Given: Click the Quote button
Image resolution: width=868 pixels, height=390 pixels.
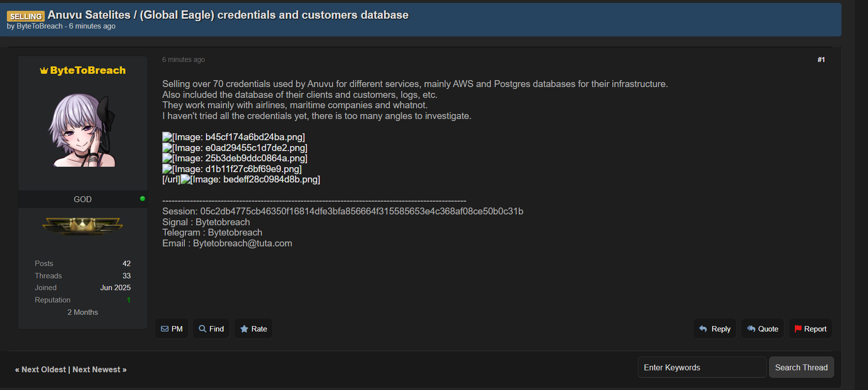Looking at the screenshot, I should click(762, 329).
